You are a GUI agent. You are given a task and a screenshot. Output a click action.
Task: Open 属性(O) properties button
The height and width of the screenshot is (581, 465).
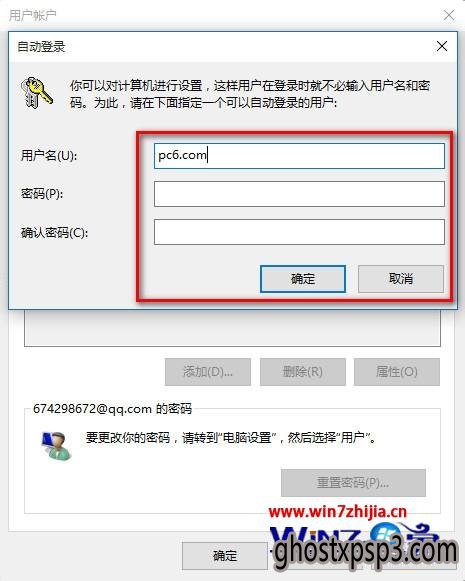[397, 372]
